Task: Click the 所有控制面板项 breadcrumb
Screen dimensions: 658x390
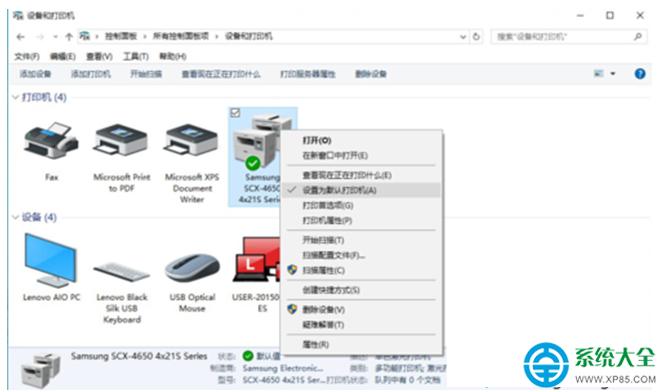Action: point(180,37)
